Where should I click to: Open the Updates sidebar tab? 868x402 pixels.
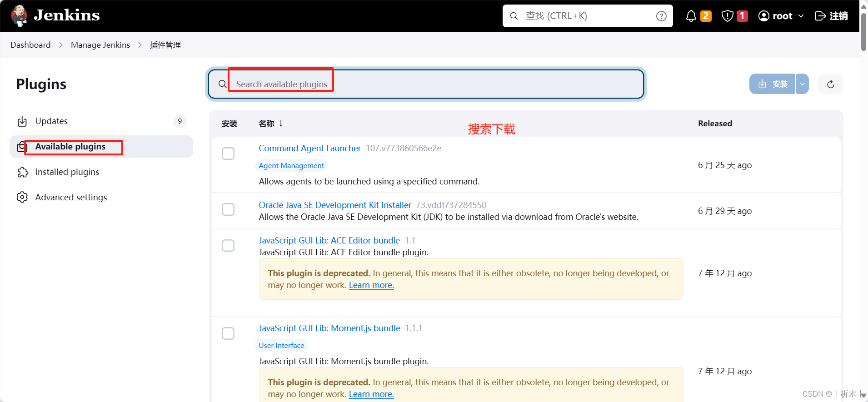(101, 121)
